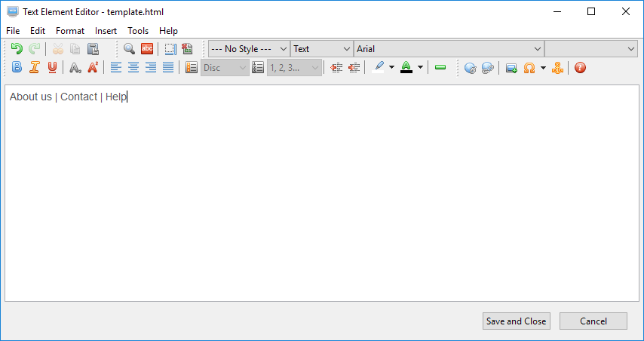The height and width of the screenshot is (341, 644).
Task: Click the remove hyperlink globe icon
Action: (x=487, y=68)
